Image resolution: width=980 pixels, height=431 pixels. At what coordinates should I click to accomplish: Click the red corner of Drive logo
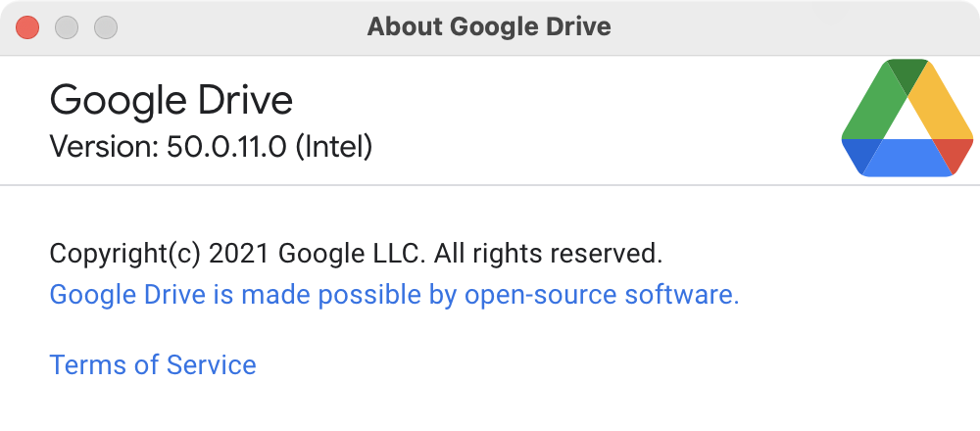click(x=955, y=154)
